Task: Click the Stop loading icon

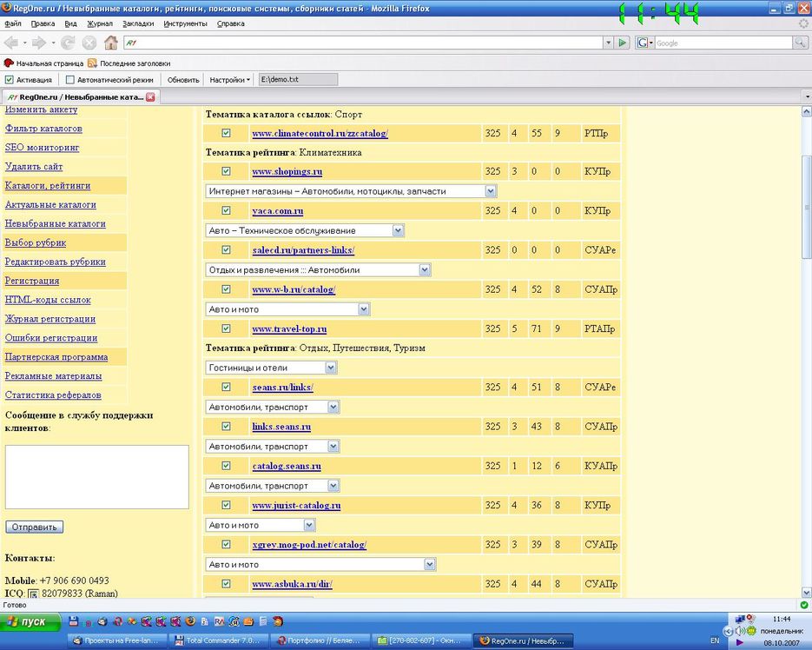Action: coord(89,43)
